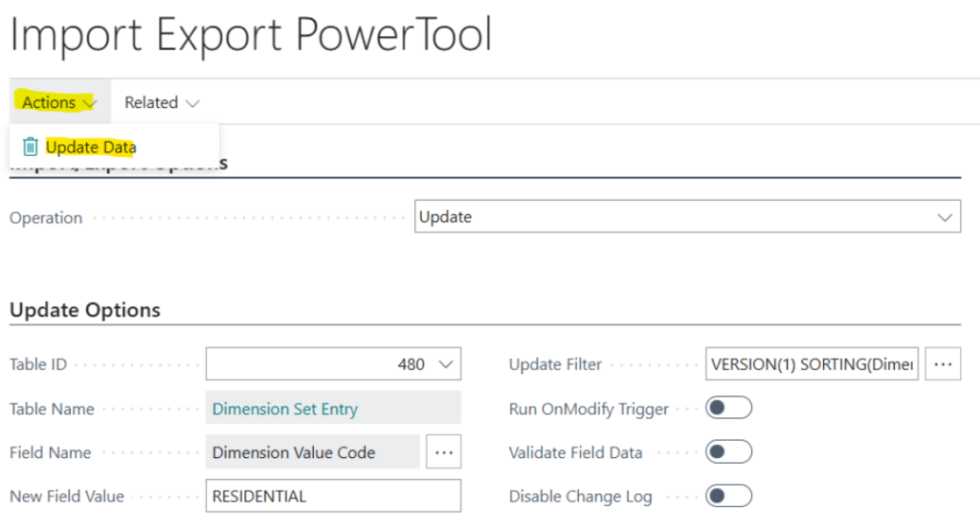Click the trash icon beside Update Data
The image size is (980, 528).
pos(31,147)
